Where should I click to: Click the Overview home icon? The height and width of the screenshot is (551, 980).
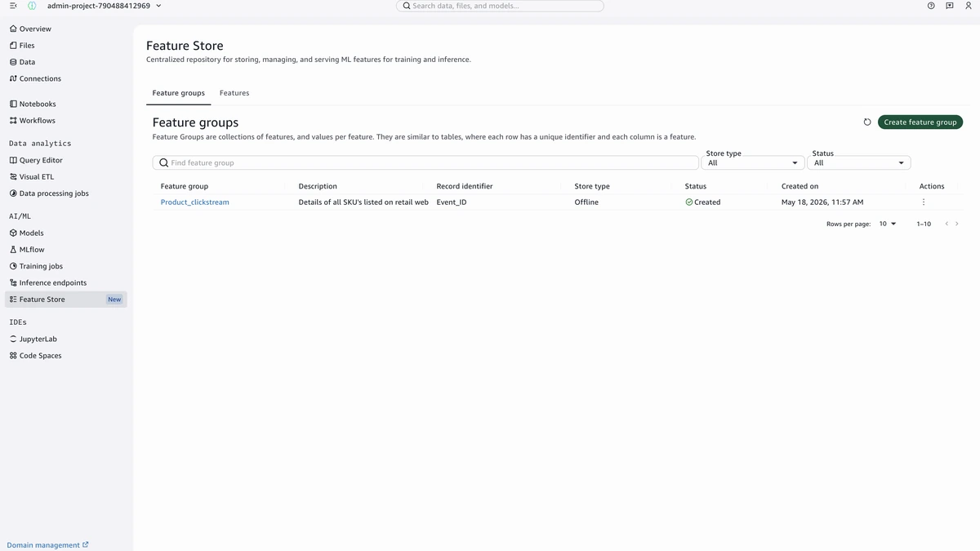(13, 29)
